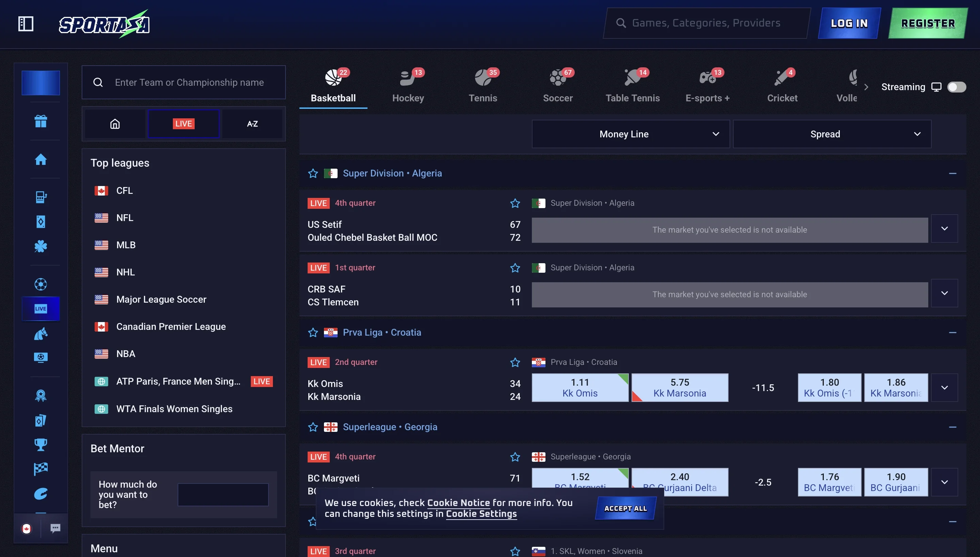980x557 pixels.
Task: Open the virtual sports TV icon
Action: (x=40, y=357)
